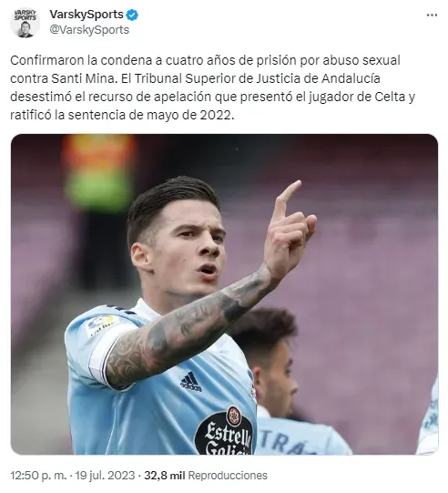
Task: Click the Estrella Galicia sponsor badge
Action: [x=224, y=432]
